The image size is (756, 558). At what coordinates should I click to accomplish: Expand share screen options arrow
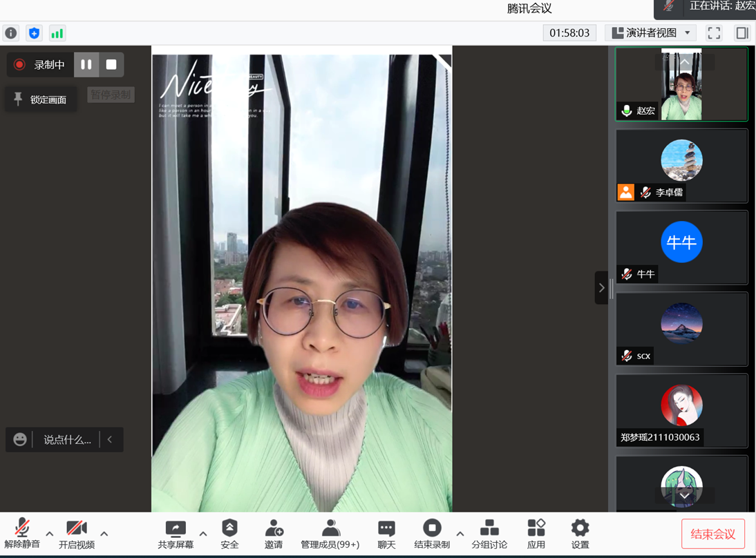(203, 534)
